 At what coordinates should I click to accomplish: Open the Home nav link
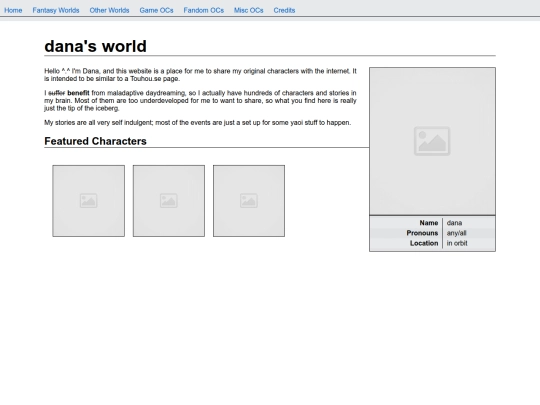point(13,10)
